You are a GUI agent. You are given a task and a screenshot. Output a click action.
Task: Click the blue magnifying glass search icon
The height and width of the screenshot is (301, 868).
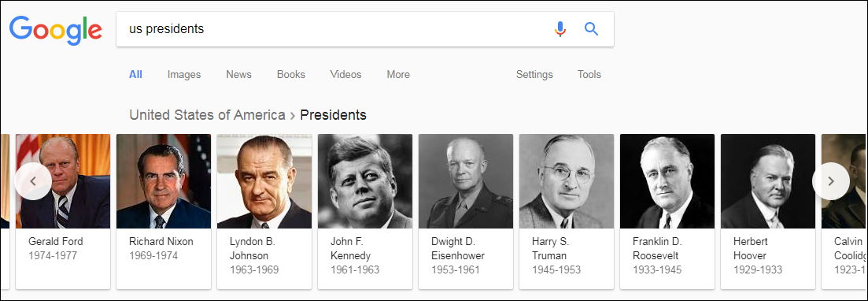pos(591,29)
